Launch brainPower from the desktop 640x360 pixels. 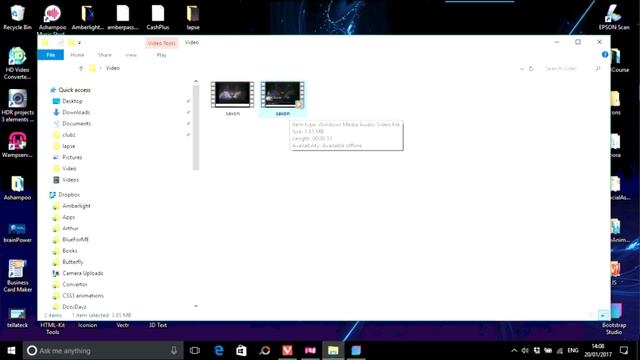[17, 233]
